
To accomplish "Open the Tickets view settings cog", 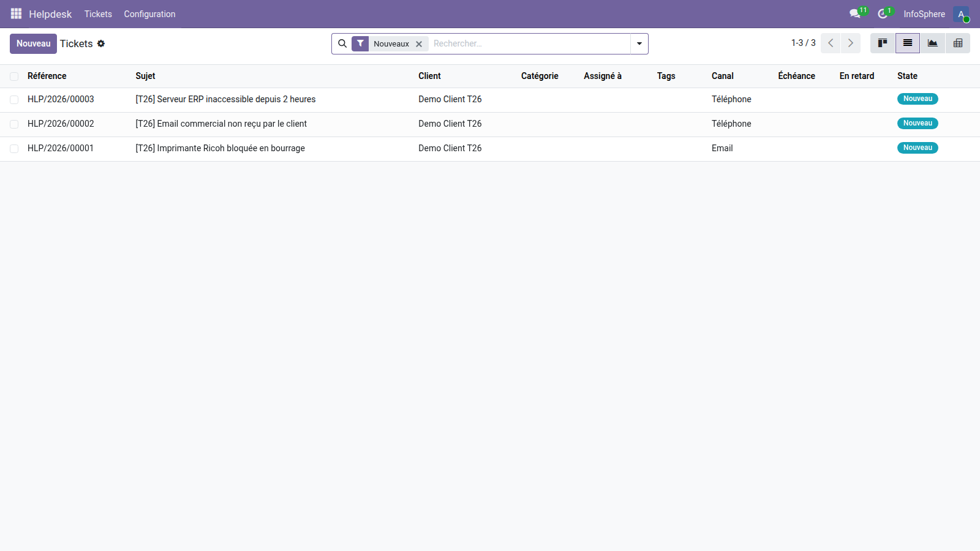I will [x=102, y=43].
